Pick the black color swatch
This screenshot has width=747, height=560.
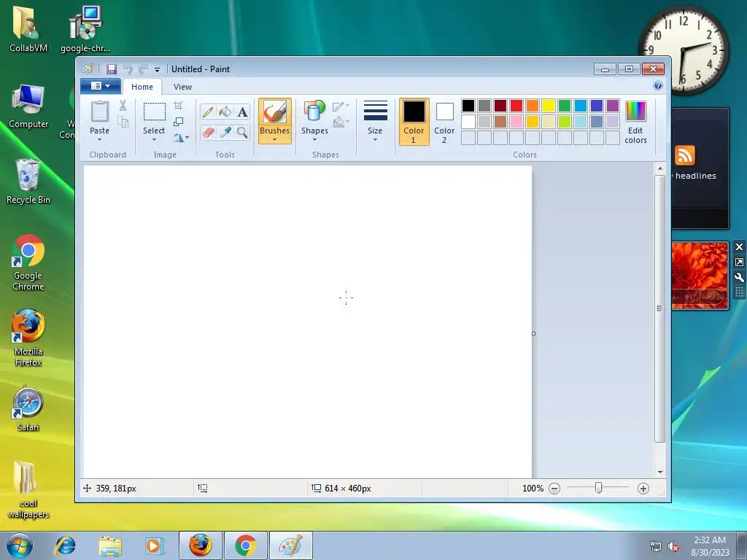468,106
